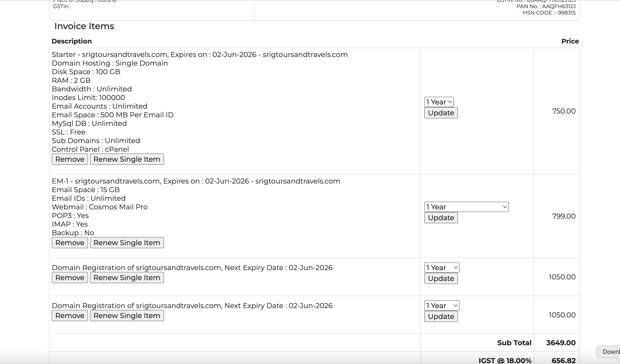This screenshot has width=620, height=364.
Task: Open the Starter hosting duration dropdown
Action: click(x=439, y=102)
